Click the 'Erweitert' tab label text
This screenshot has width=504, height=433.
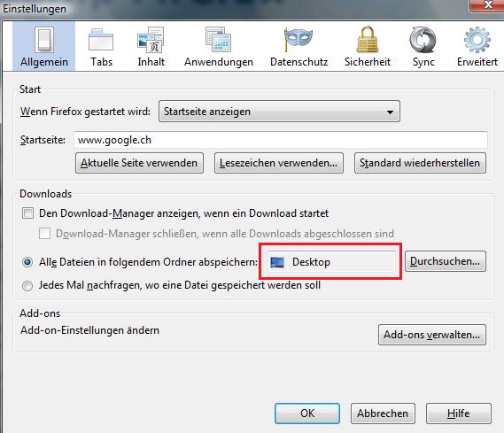click(477, 62)
